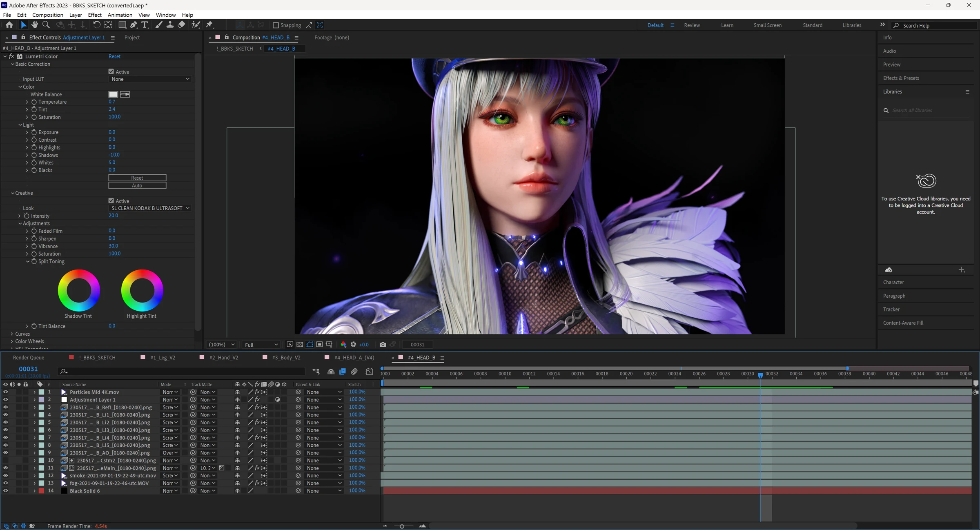
Task: Open the Animation menu
Action: tap(120, 15)
